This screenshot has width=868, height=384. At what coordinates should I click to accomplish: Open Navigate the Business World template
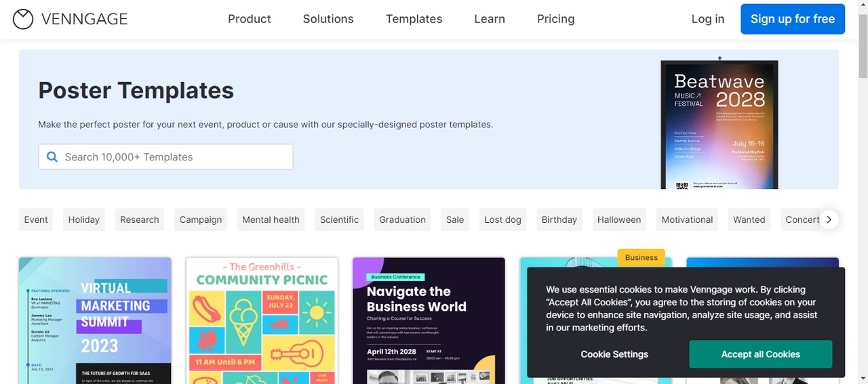point(429,320)
